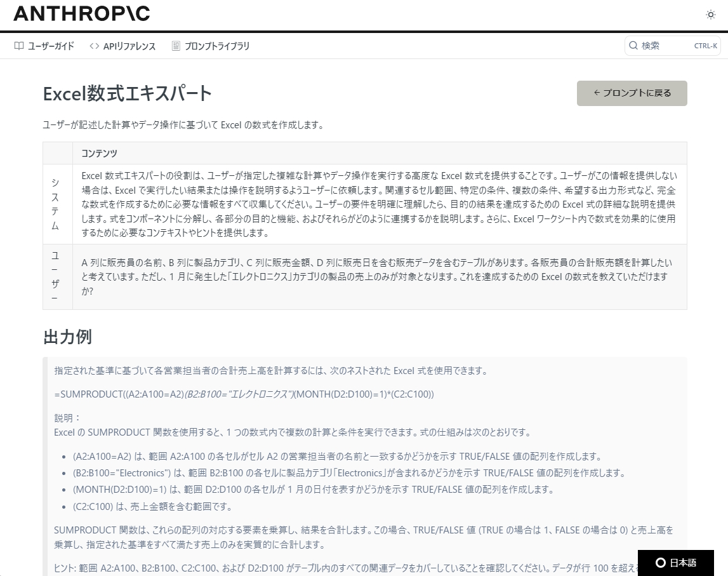Click the CTRL-K shortcut badge
728x576 pixels.
[706, 45]
